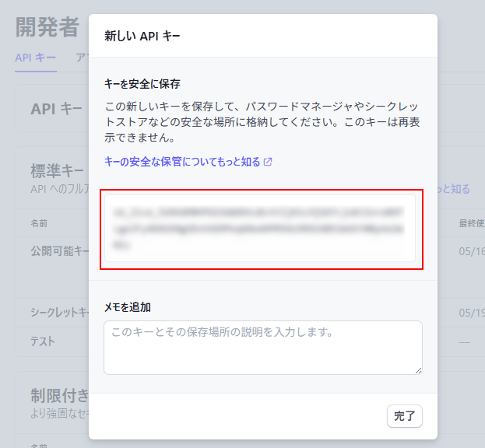Open the キーの安全な保管についてもっと知る link
The height and width of the screenshot is (448, 485).
click(182, 162)
